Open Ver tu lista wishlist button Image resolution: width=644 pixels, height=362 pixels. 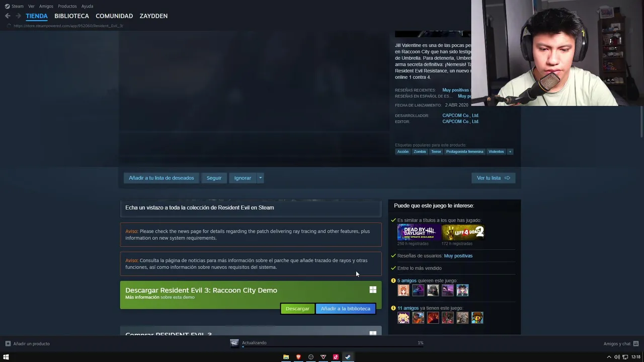[x=493, y=178]
